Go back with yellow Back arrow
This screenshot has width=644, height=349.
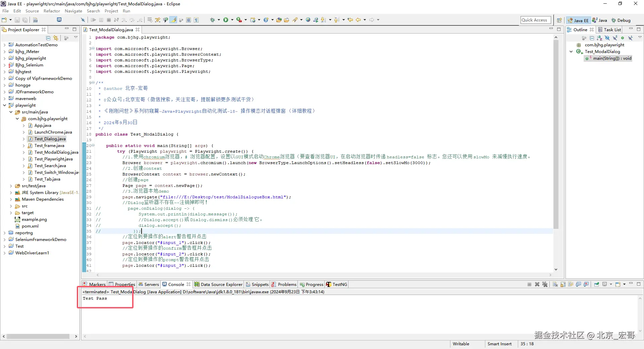[358, 20]
